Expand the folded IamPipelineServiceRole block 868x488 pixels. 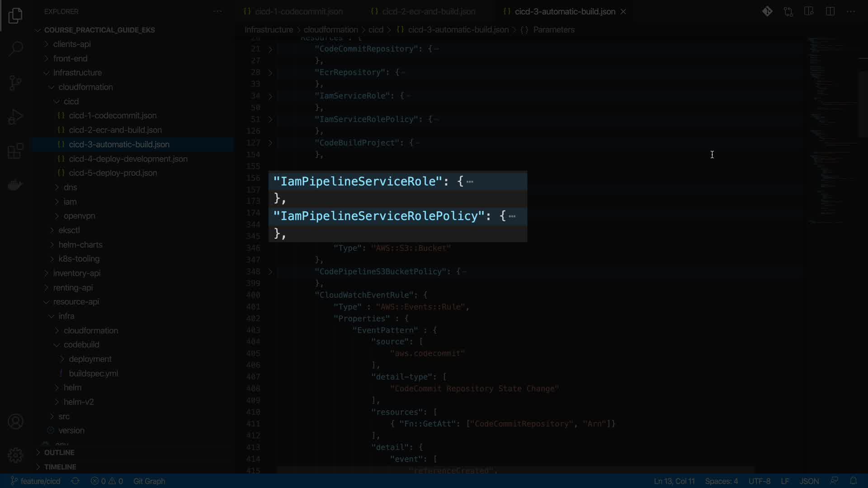(x=470, y=182)
